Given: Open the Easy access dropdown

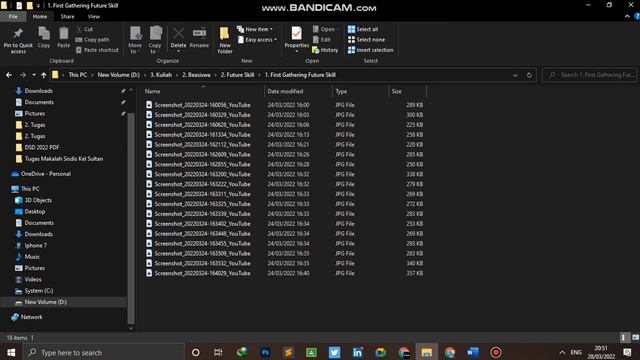Looking at the screenshot, I should pos(257,40).
